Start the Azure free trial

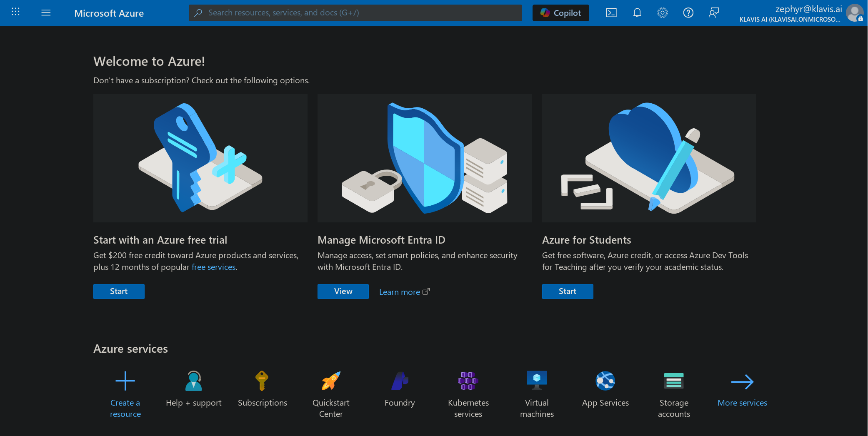[119, 291]
